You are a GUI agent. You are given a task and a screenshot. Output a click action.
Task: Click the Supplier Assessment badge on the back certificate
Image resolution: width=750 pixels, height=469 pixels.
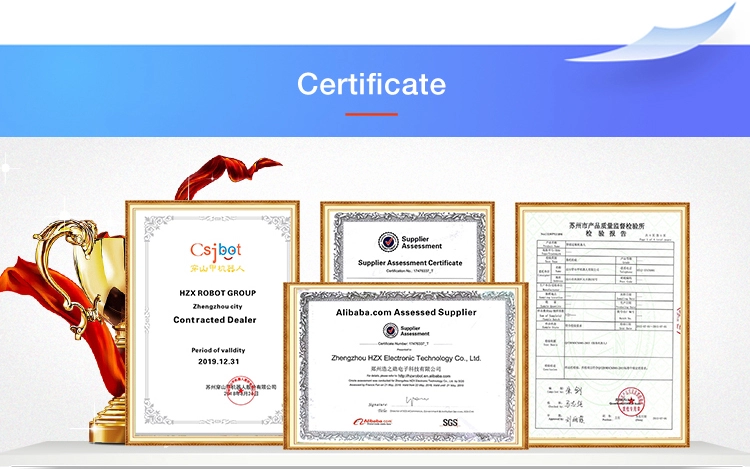(410, 241)
